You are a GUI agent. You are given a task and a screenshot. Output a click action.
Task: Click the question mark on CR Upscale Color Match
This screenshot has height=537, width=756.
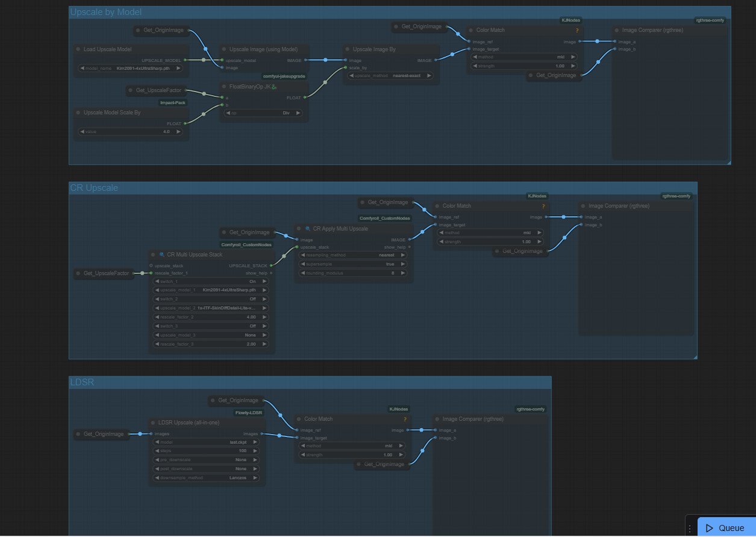tap(543, 206)
